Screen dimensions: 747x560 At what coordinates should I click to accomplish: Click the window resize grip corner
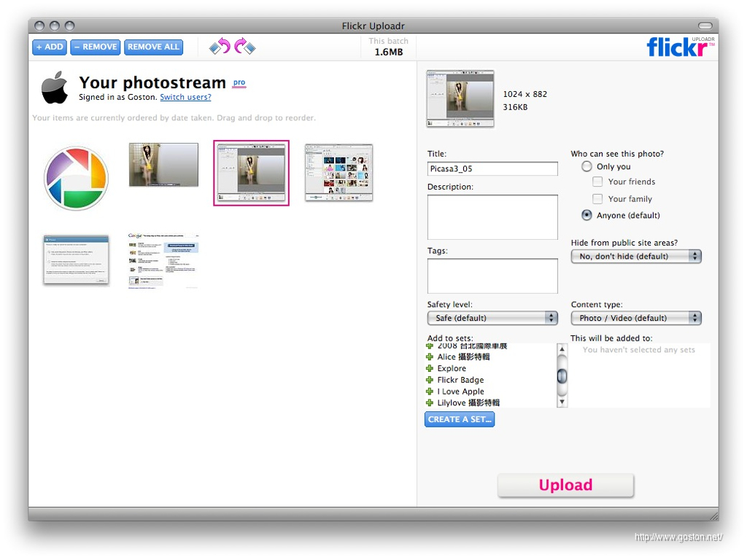(713, 516)
